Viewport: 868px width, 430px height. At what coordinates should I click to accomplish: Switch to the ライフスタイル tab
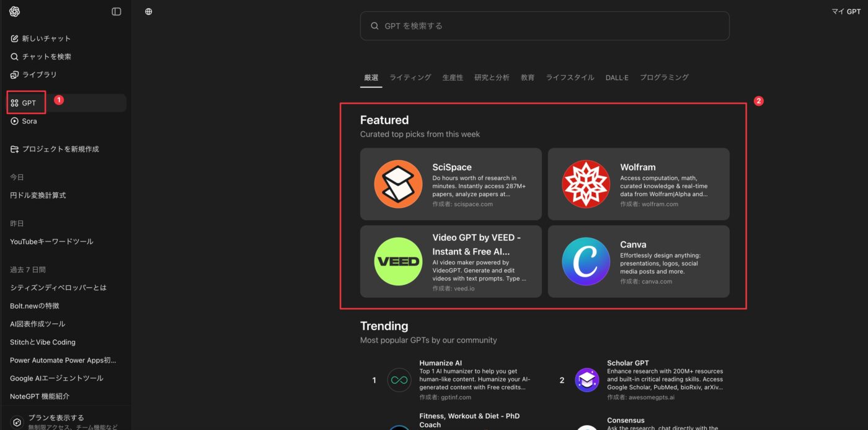point(570,78)
